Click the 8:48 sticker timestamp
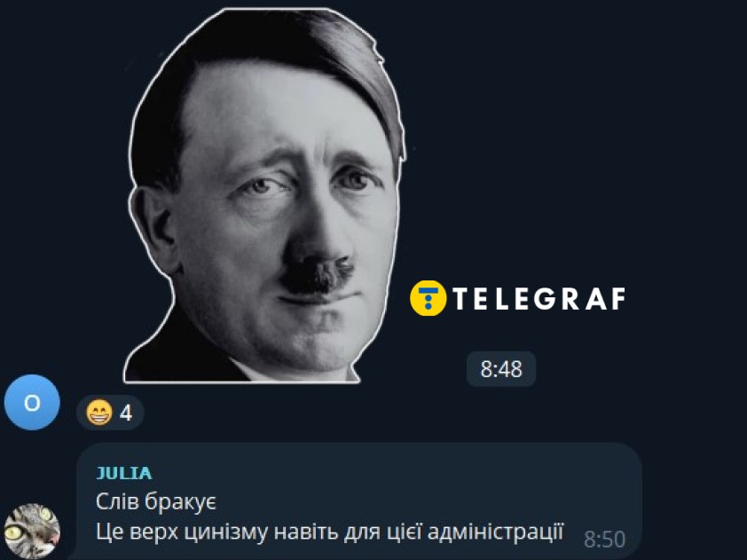Image resolution: width=747 pixels, height=560 pixels. coord(501,369)
